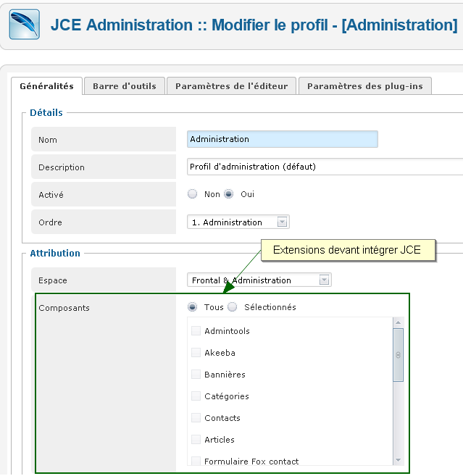
Task: Click the JCE feather logo icon
Action: pos(25,25)
